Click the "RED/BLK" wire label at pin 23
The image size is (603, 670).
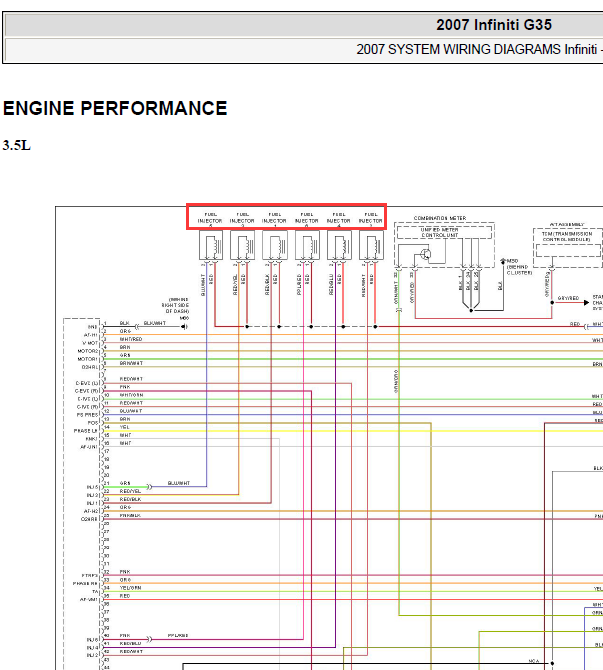[130, 500]
